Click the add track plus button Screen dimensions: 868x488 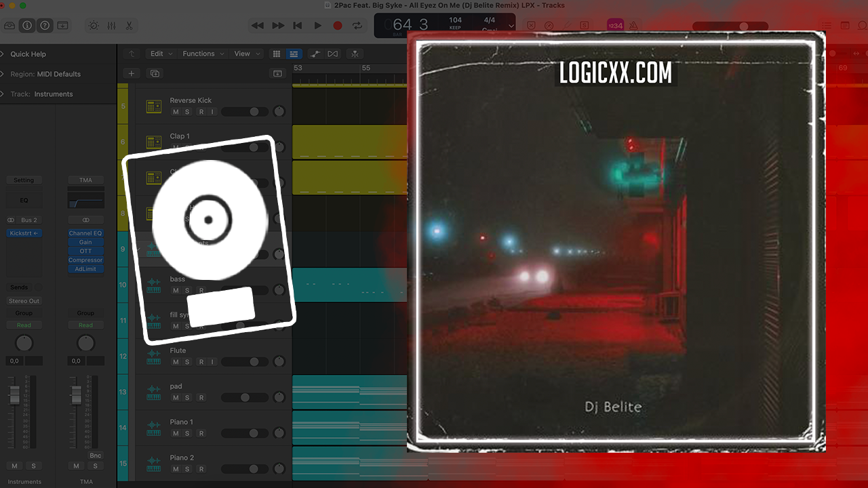pyautogui.click(x=132, y=73)
